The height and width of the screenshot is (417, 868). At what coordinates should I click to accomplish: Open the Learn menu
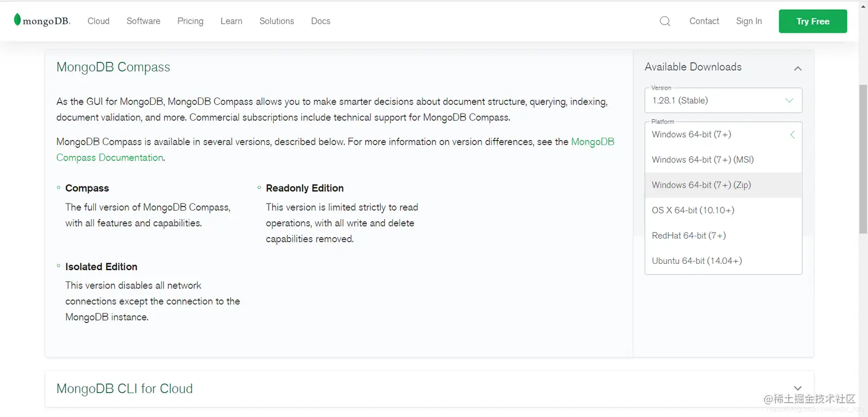[x=231, y=21]
